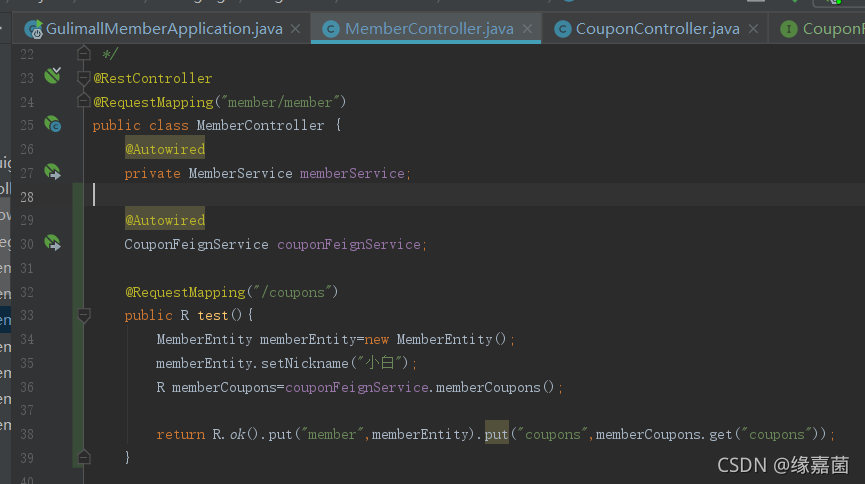Click line number 34 in the gutter
Screen dimensions: 865x484
(27, 339)
